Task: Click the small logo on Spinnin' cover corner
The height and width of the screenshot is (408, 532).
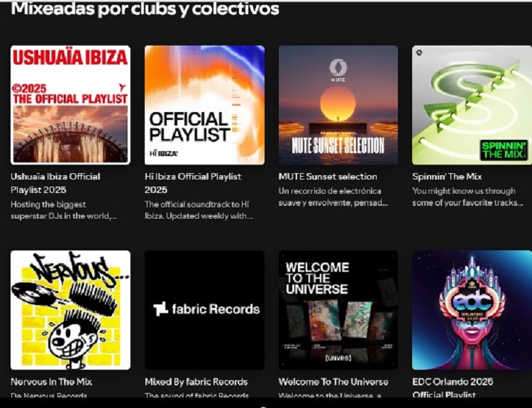Action: click(419, 53)
